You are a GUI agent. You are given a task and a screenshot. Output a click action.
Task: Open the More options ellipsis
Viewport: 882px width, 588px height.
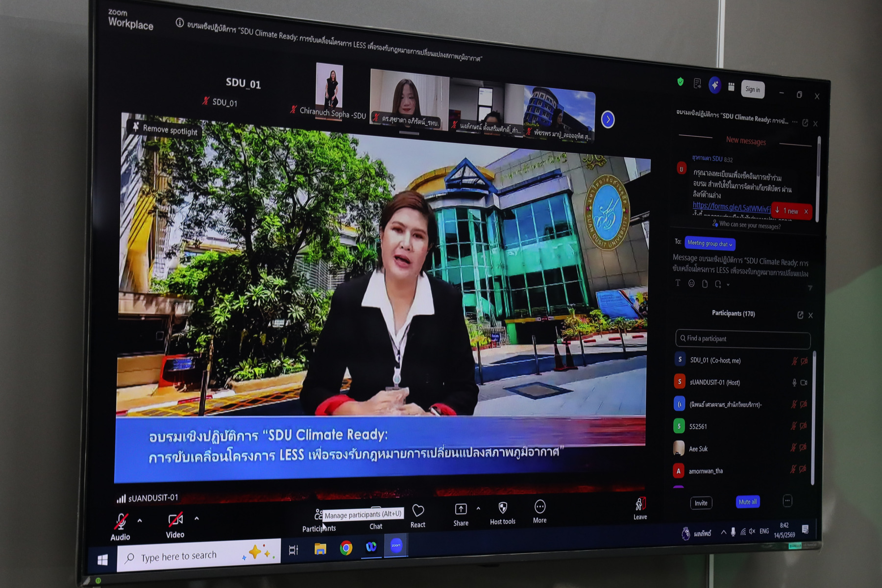[x=539, y=507]
